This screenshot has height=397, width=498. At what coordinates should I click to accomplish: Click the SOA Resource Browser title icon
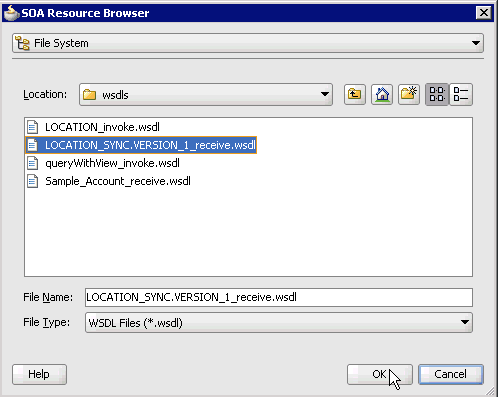coord(11,13)
